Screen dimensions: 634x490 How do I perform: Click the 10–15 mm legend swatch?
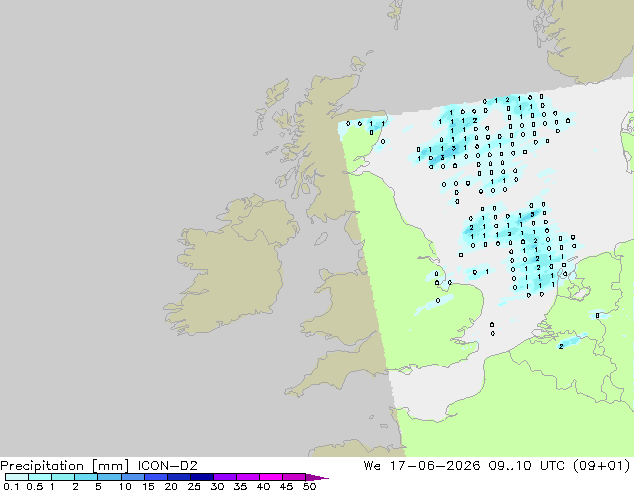click(x=132, y=477)
